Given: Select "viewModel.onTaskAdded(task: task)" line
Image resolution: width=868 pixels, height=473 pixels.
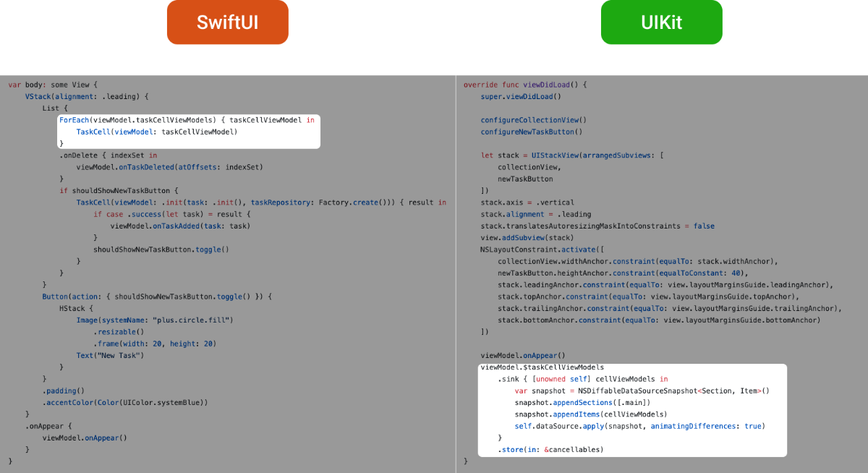Looking at the screenshot, I should tap(181, 226).
